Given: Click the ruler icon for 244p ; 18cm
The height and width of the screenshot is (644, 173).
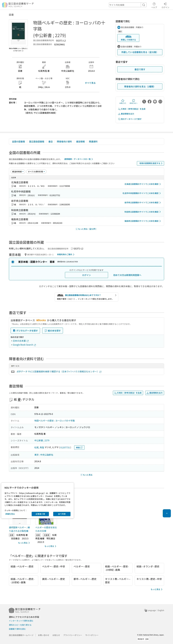Looking at the screenshot, I should [x=44, y=83].
